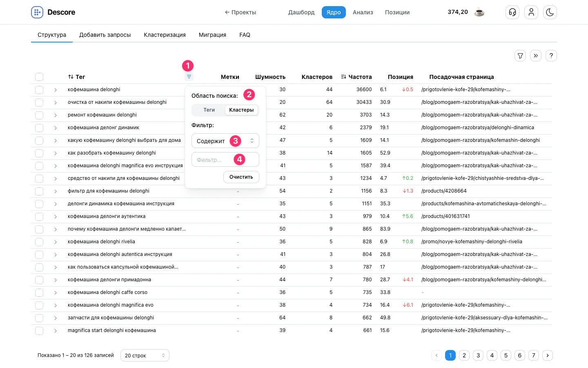The height and width of the screenshot is (368, 588).
Task: Open Позиции in top navigation
Action: [397, 12]
